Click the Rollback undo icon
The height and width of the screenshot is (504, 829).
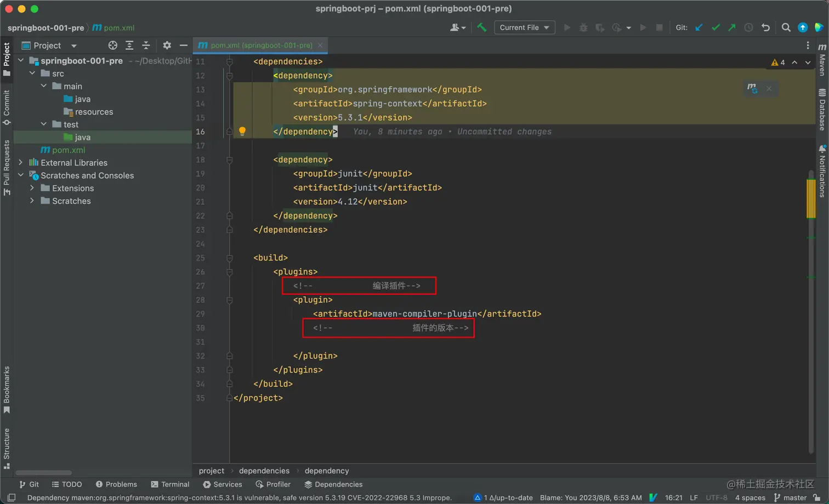[765, 27]
